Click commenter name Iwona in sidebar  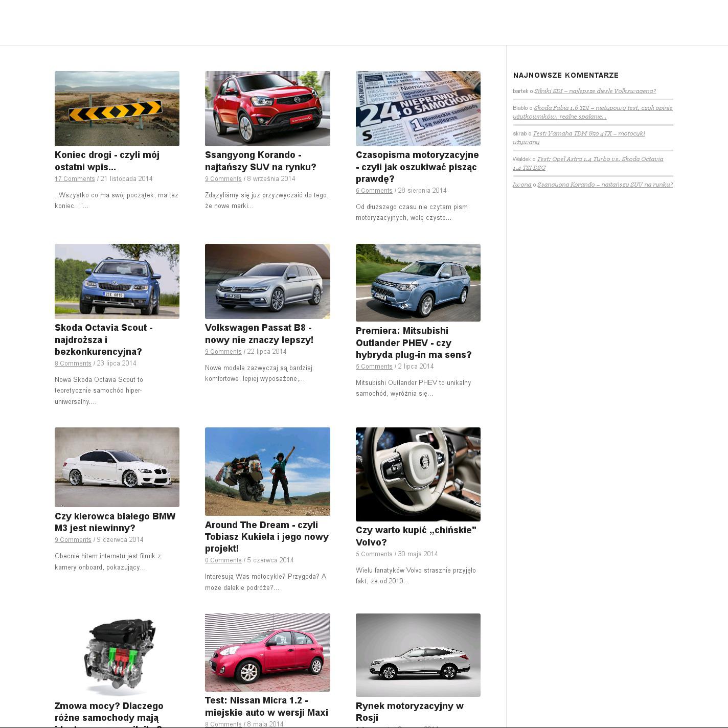tap(522, 185)
